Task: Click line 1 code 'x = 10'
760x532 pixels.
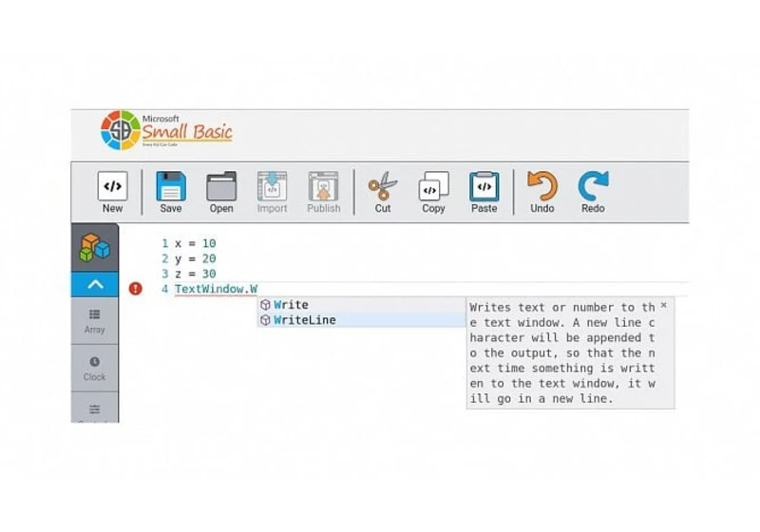Action: (196, 243)
